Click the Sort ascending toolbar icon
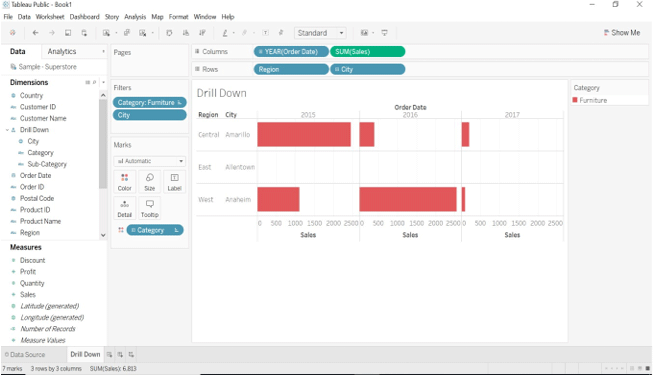Viewport: 653px width, 375px height. (186, 33)
